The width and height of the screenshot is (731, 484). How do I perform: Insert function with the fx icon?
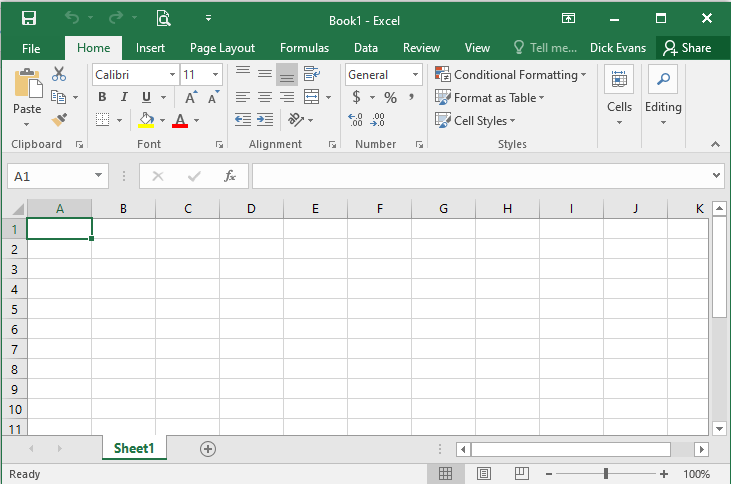click(230, 176)
